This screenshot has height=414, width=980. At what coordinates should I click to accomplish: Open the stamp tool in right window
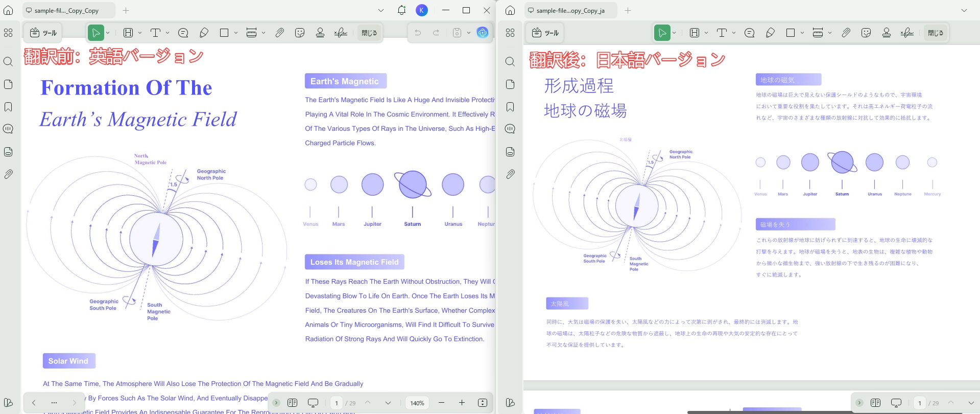[x=887, y=33]
